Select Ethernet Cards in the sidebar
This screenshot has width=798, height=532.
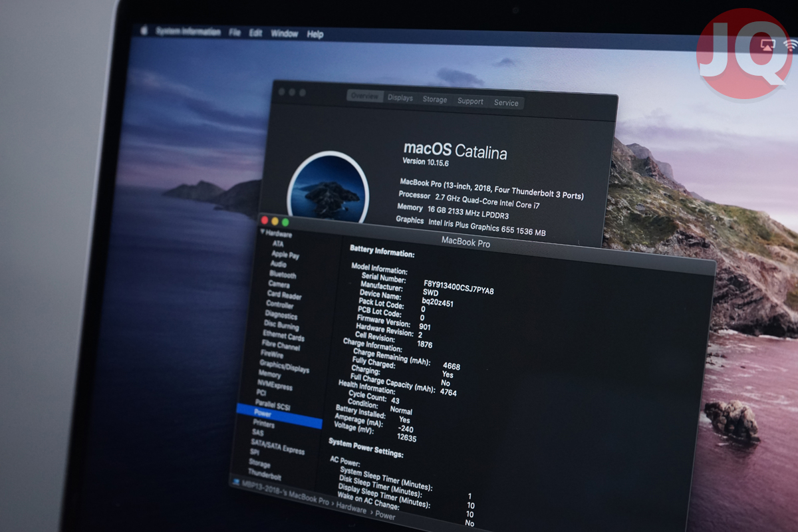click(x=283, y=336)
